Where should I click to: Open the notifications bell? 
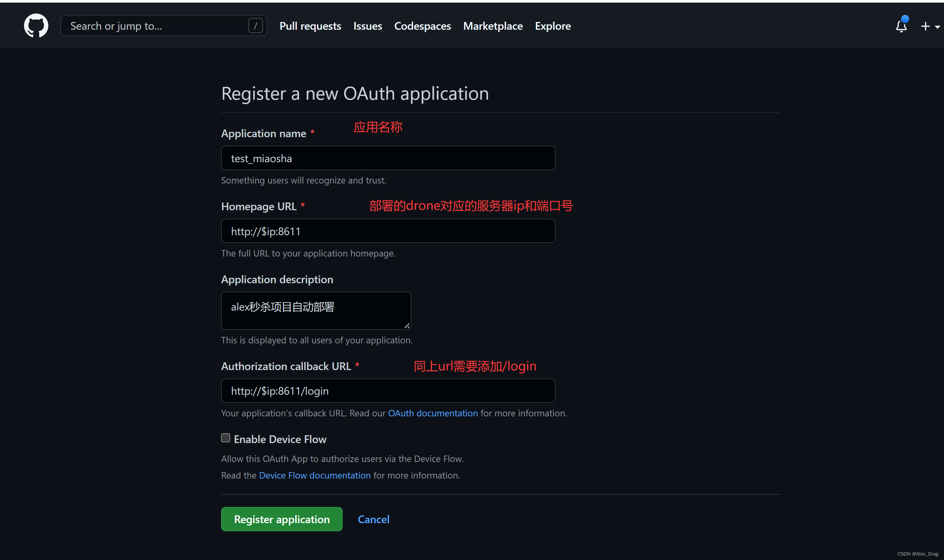(x=901, y=26)
